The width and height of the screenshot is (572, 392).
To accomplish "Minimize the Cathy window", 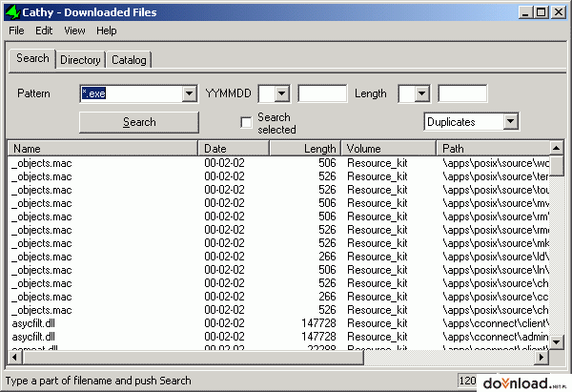I will pyautogui.click(x=525, y=12).
